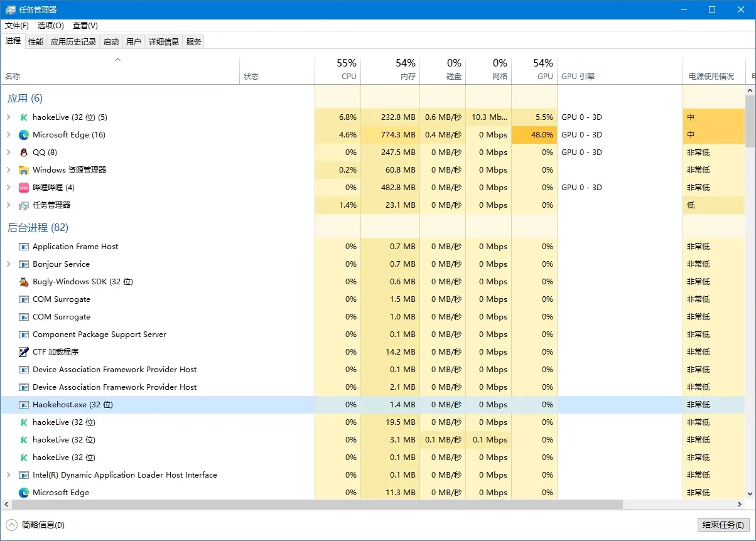Click the 结束任务(E) button

click(723, 525)
